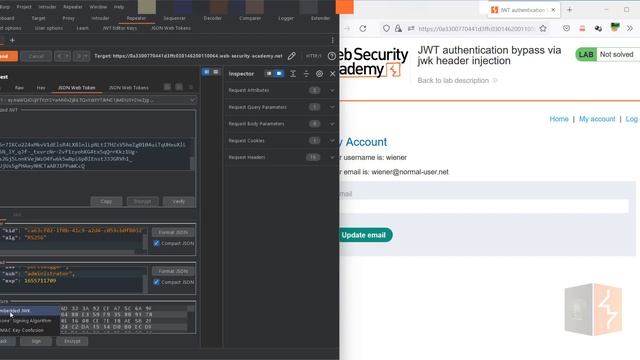This screenshot has height=360, width=640.
Task: Click the browser URL address bar
Action: (x=476, y=29)
